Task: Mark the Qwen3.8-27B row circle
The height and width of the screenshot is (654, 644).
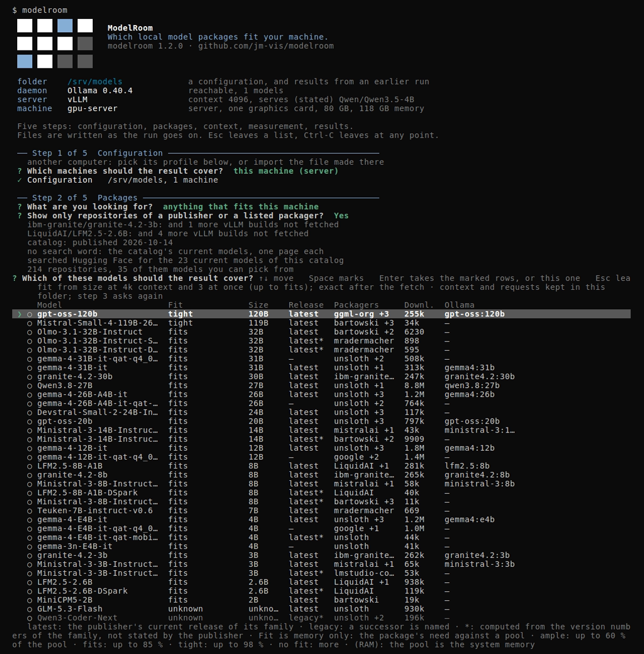Action: (29, 386)
